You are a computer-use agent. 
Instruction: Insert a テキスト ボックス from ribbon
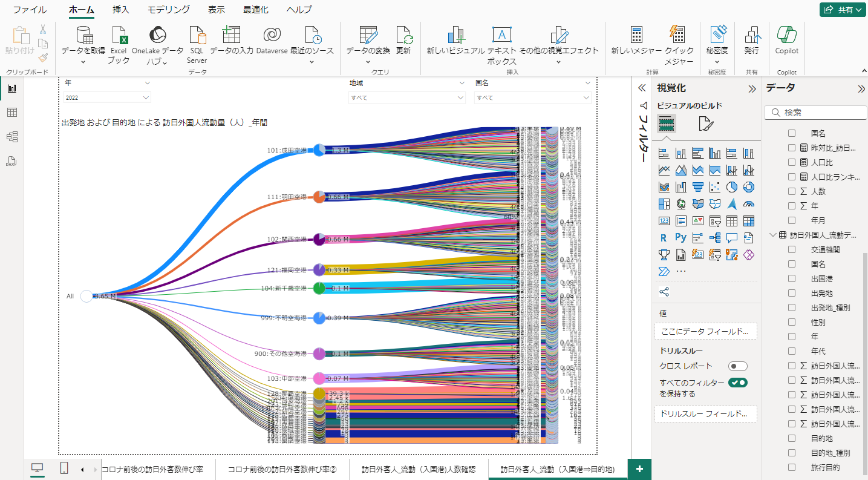point(501,36)
